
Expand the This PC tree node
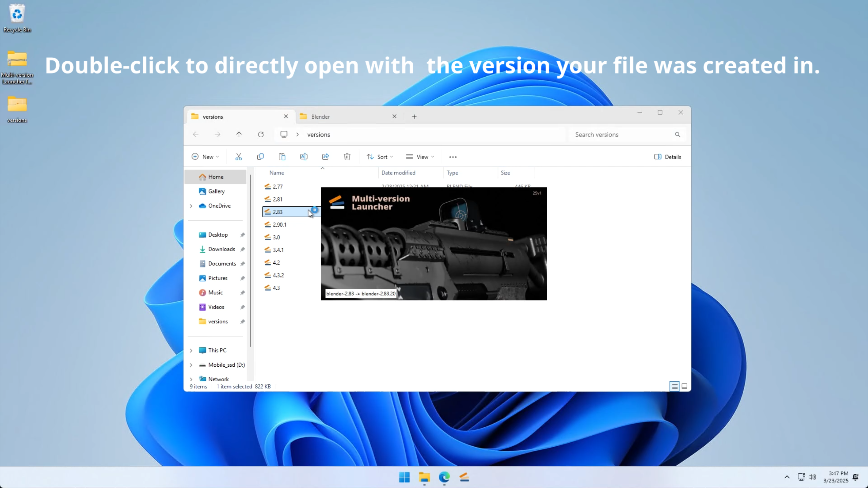[191, 350]
